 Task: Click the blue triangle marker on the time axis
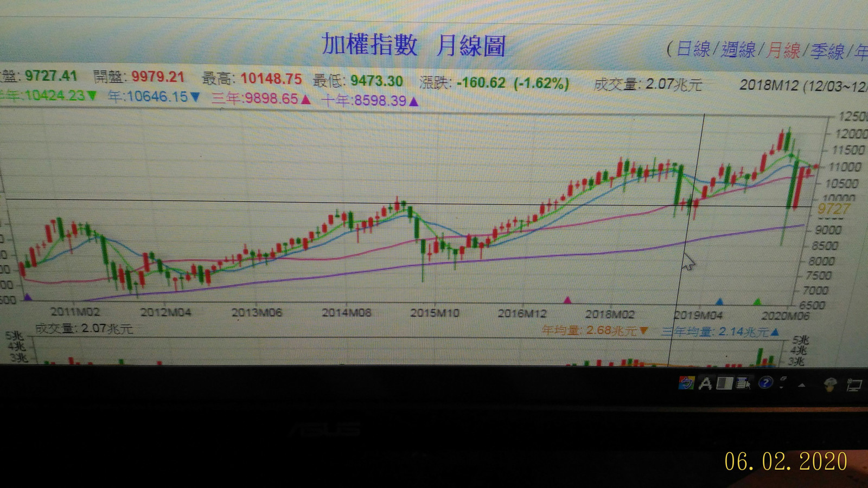719,301
